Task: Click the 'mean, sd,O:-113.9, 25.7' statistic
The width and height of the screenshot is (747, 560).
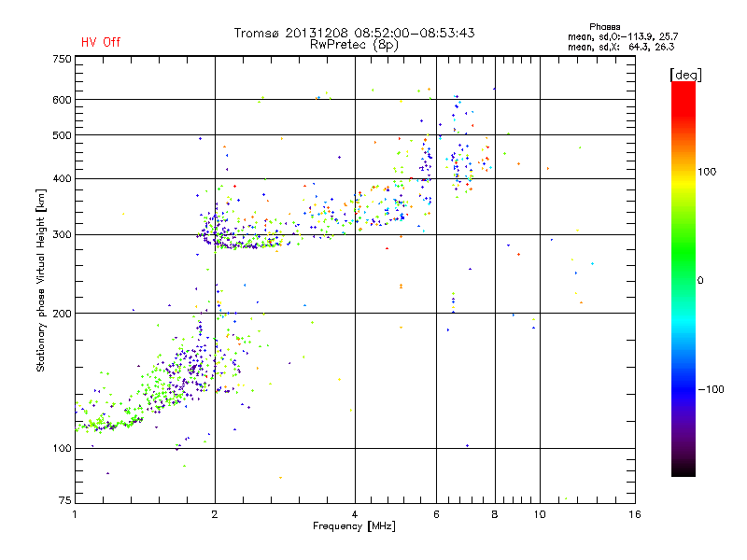Action: [623, 36]
